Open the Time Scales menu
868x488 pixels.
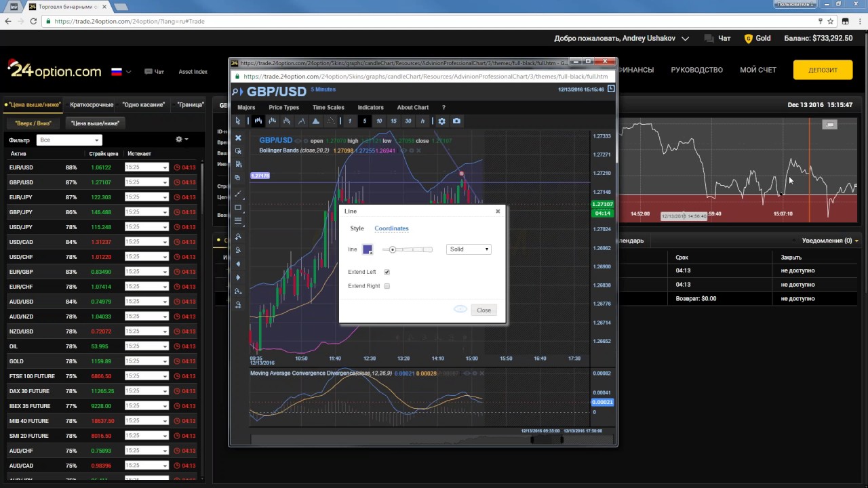pyautogui.click(x=328, y=107)
